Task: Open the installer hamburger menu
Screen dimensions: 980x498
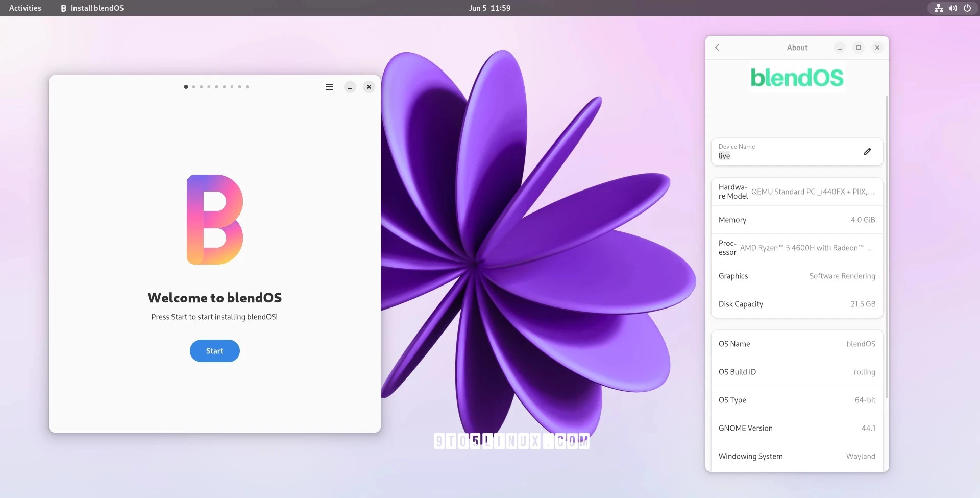Action: point(330,87)
